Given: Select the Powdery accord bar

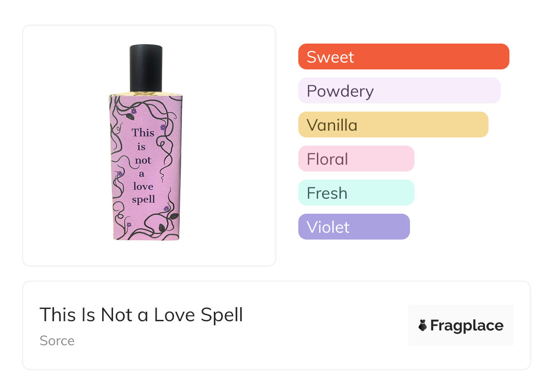Looking at the screenshot, I should click(x=399, y=91).
